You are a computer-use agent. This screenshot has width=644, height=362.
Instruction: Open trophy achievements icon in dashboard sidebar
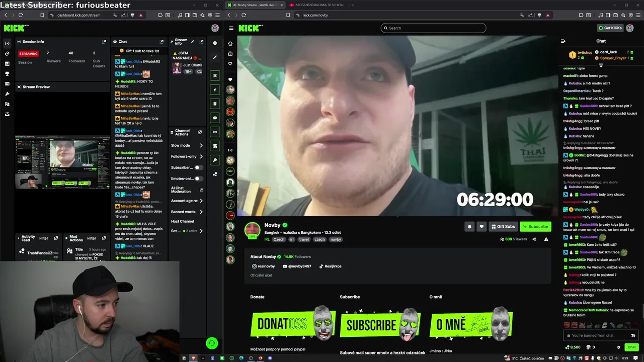pyautogui.click(x=7, y=74)
